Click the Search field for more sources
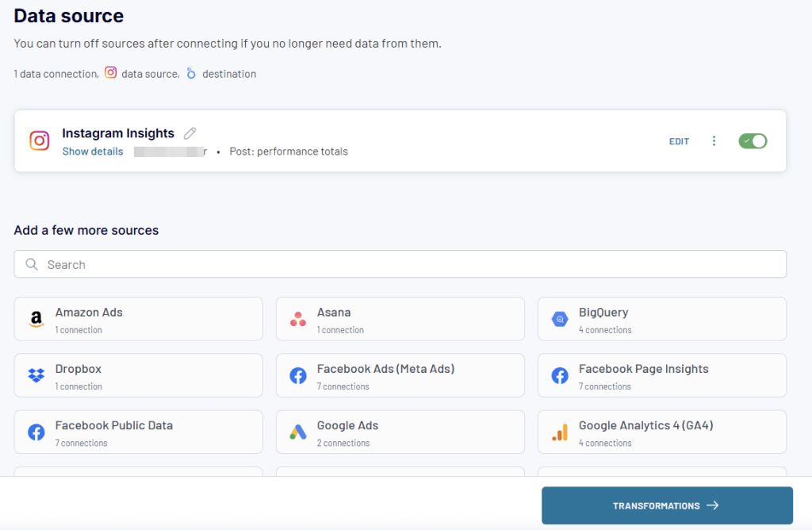812x530 pixels. coord(400,264)
